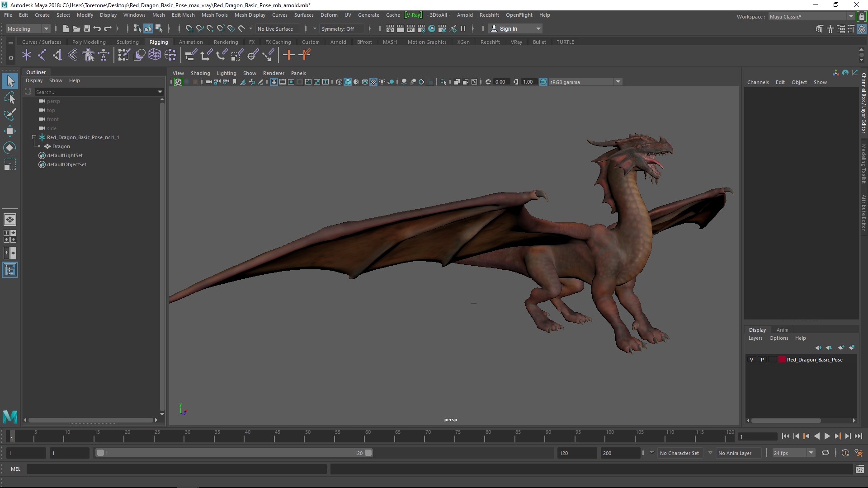Screen dimensions: 868x488
Task: Collapse the Red_Dragon_Basic_Pose_ncl1_1 tree node
Action: coord(34,137)
